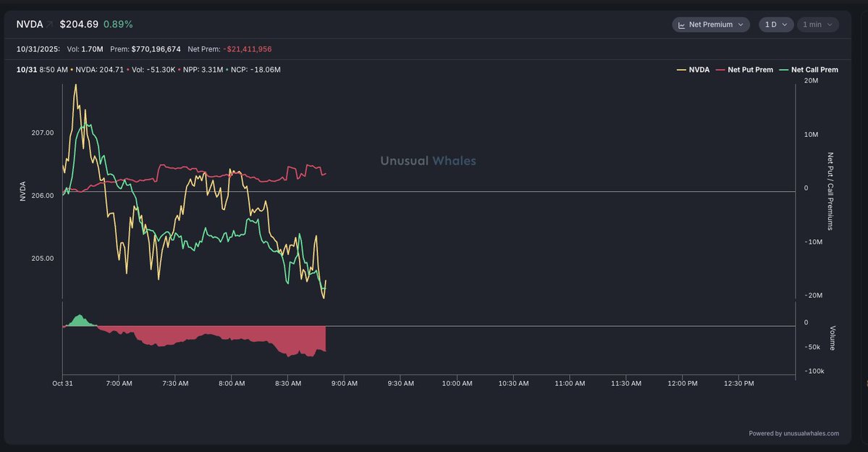
Task: Click the green positive volume area
Action: coord(80,321)
